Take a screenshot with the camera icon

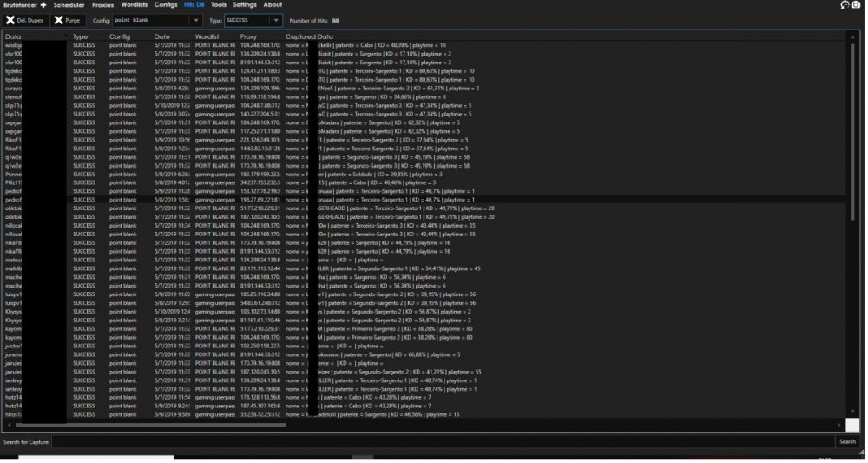click(x=856, y=5)
